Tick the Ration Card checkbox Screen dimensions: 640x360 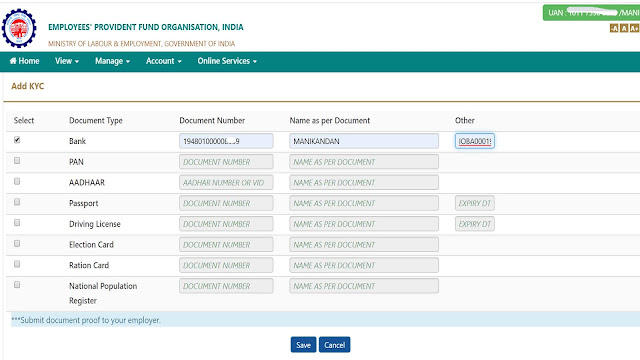point(17,264)
